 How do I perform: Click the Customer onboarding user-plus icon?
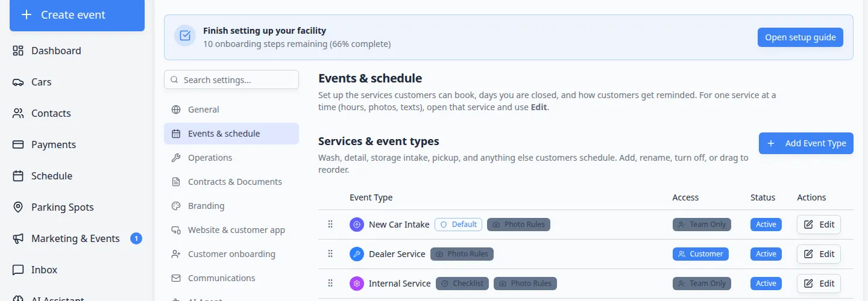click(x=176, y=254)
